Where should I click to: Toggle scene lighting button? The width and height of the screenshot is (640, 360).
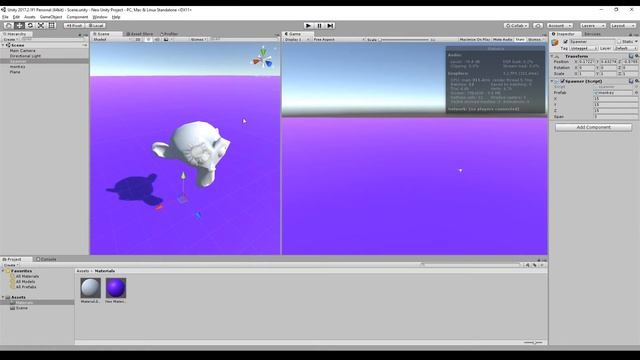point(148,40)
